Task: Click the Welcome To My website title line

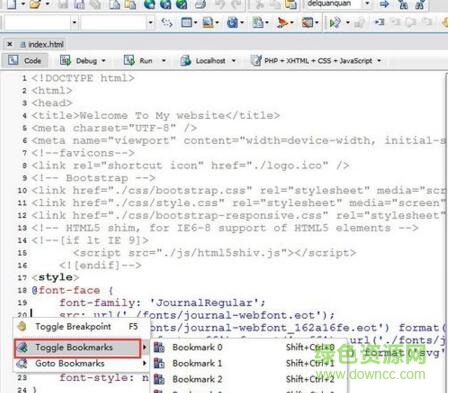Action: [156, 116]
